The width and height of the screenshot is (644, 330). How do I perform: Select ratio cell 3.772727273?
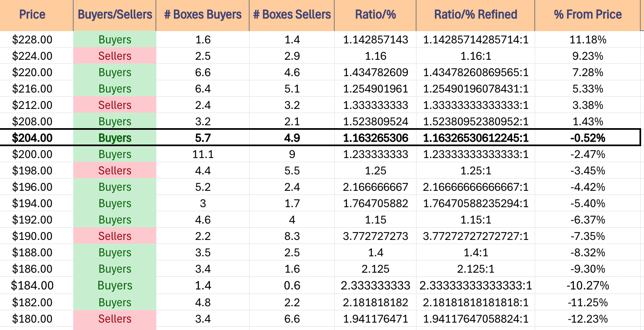375,236
